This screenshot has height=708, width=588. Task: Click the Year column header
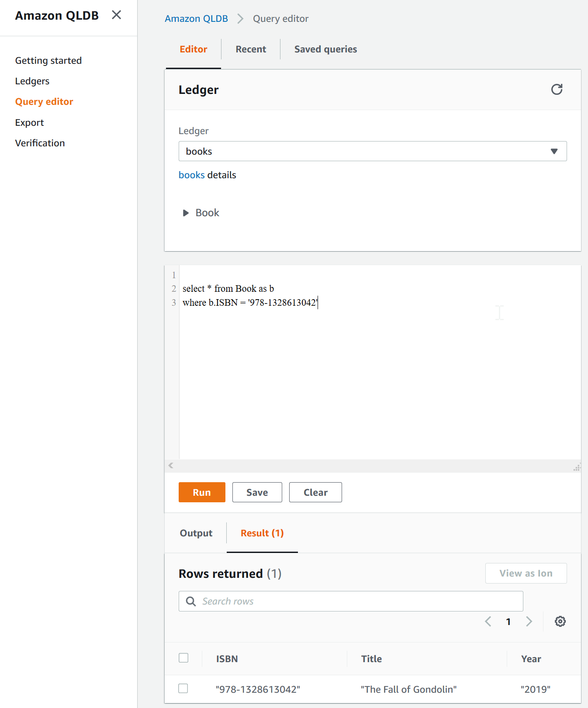coord(531,659)
